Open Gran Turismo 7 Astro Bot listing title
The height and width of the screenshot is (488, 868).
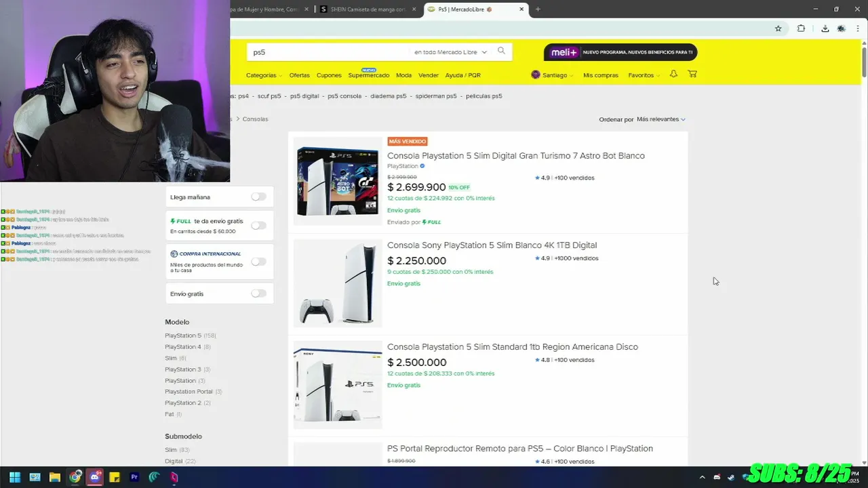[x=516, y=156]
